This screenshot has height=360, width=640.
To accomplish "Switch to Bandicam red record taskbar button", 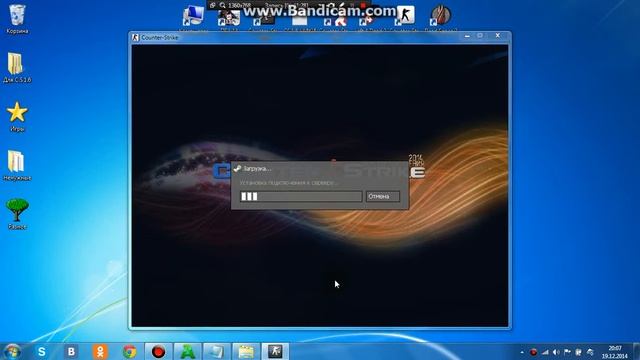I will [158, 351].
